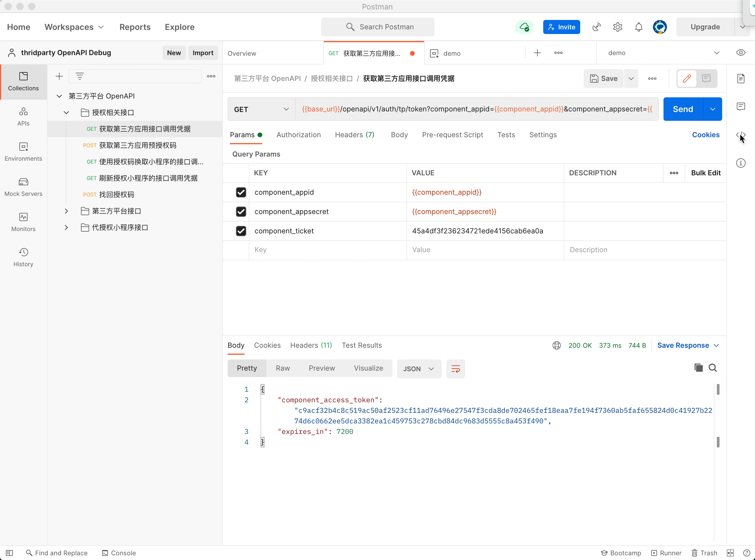Click the blue Send button
755x560 pixels.
[683, 109]
